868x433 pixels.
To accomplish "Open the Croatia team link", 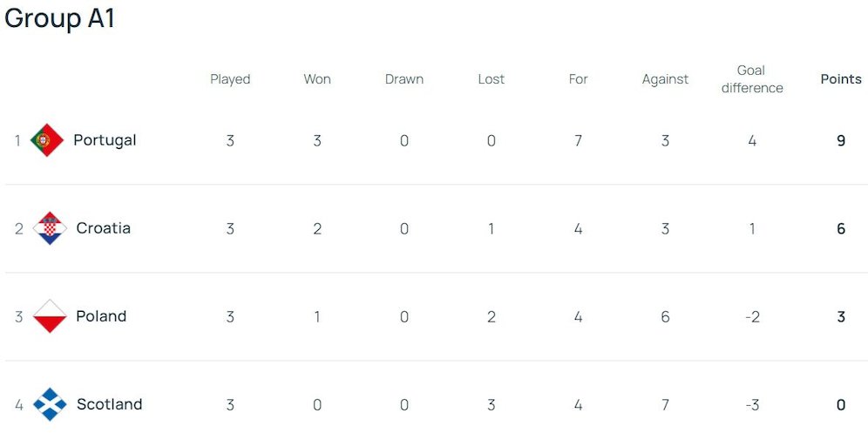I will [104, 228].
